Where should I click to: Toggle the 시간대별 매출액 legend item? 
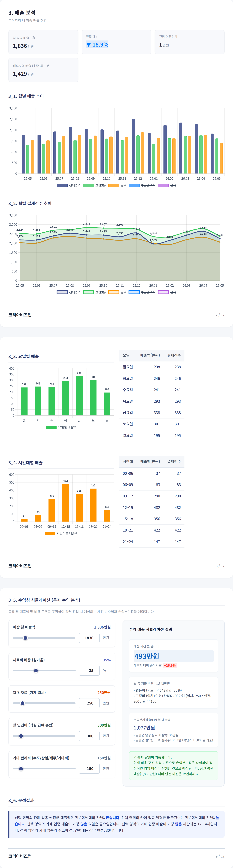61,533
